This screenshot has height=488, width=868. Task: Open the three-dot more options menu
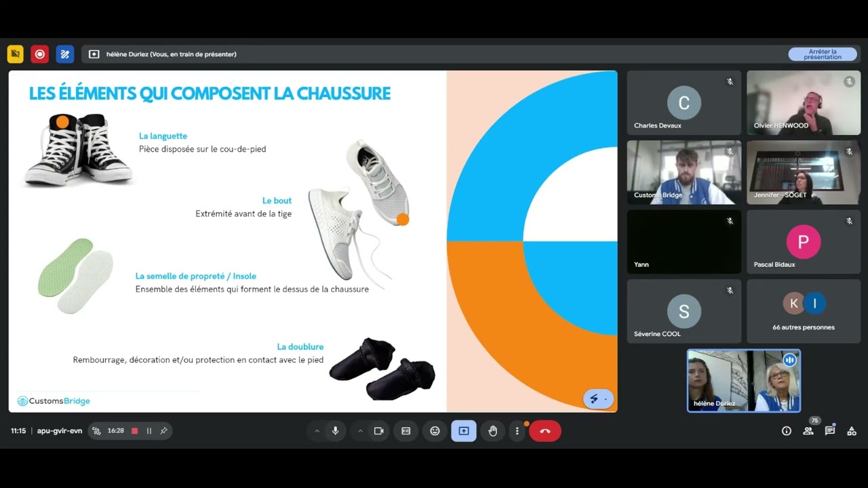(x=517, y=431)
